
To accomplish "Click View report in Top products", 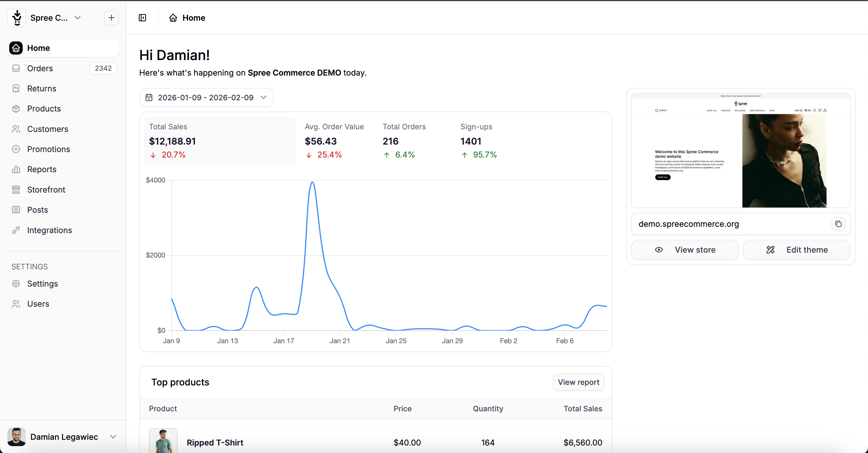I will click(578, 382).
